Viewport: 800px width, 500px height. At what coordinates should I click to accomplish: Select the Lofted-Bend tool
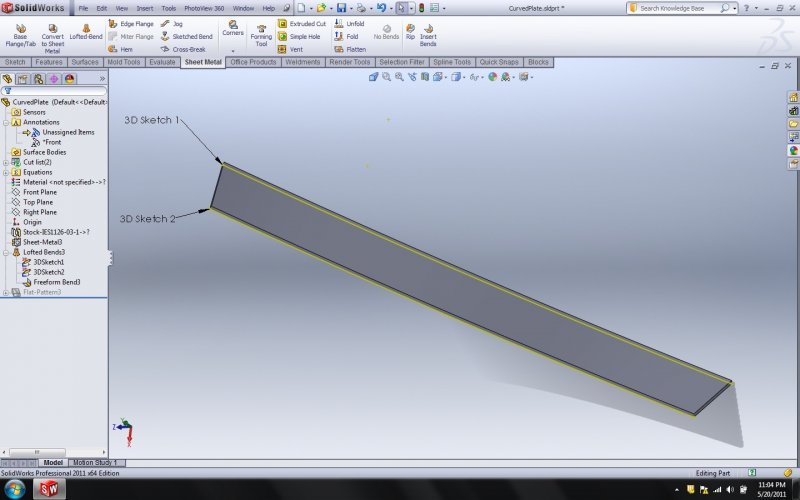coord(86,30)
